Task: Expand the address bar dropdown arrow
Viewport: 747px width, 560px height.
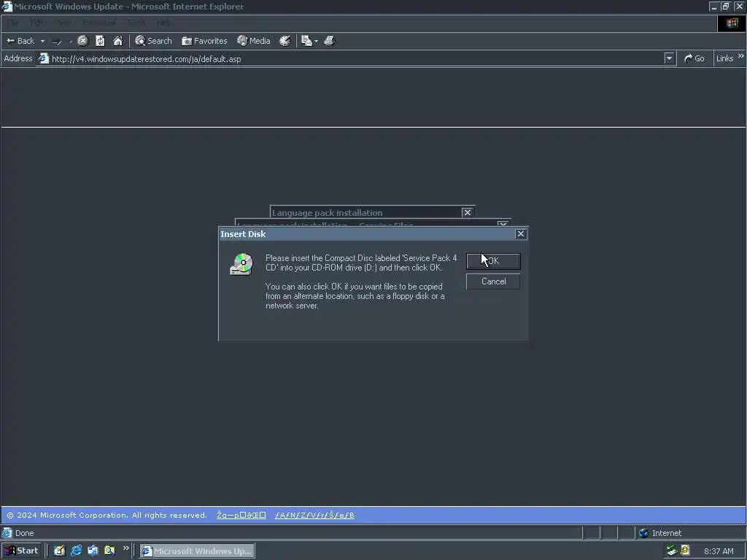Action: [x=670, y=58]
